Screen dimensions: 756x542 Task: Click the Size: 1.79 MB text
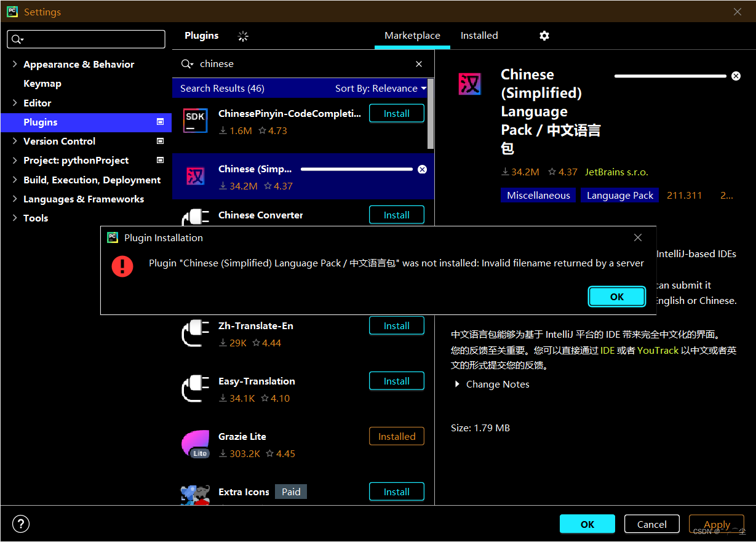click(x=480, y=428)
